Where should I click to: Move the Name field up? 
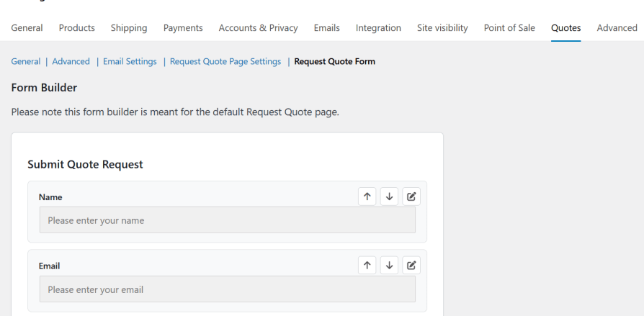pos(367,197)
